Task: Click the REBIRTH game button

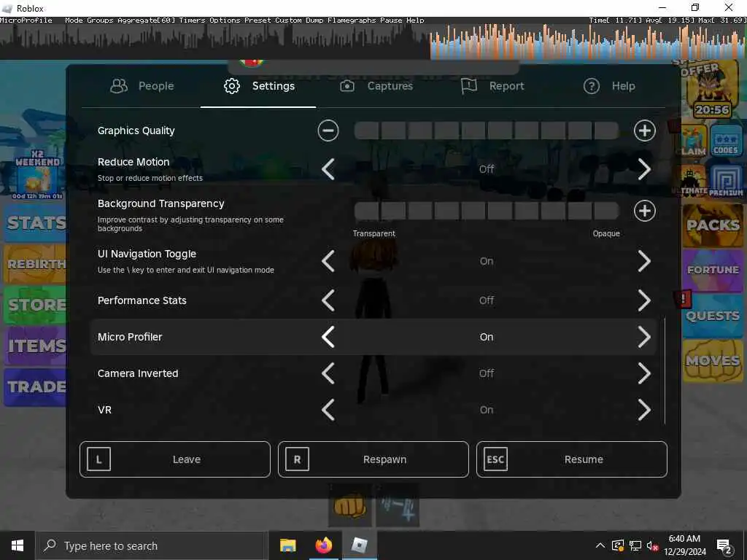Action: coord(35,264)
